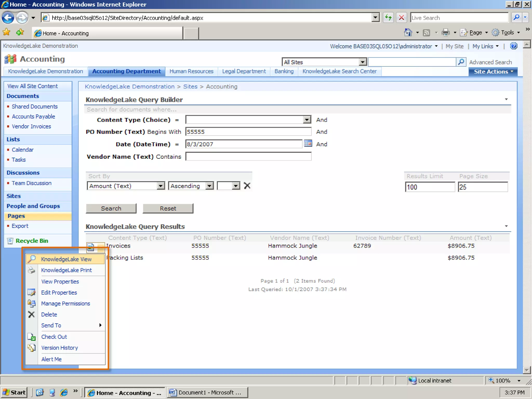Click the Results Limit input field

(430, 187)
